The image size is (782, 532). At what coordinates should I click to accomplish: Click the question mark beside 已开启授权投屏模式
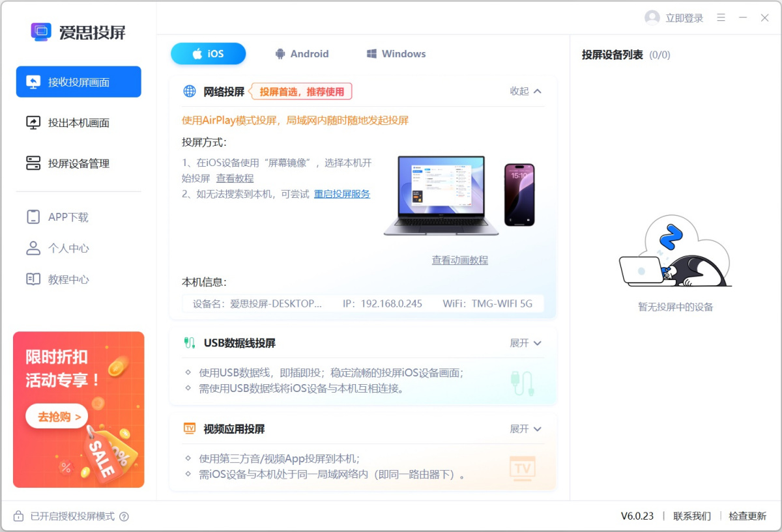(x=124, y=516)
